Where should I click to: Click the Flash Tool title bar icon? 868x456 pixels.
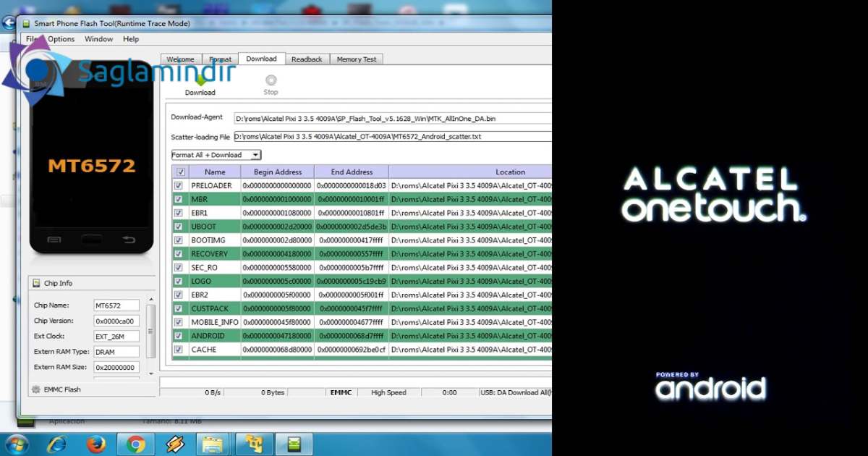pos(26,23)
